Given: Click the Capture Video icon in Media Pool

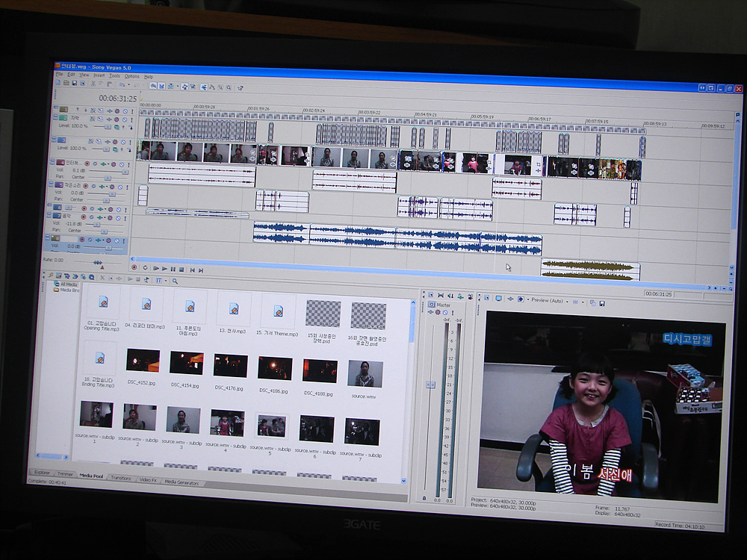Looking at the screenshot, I should 66,276.
